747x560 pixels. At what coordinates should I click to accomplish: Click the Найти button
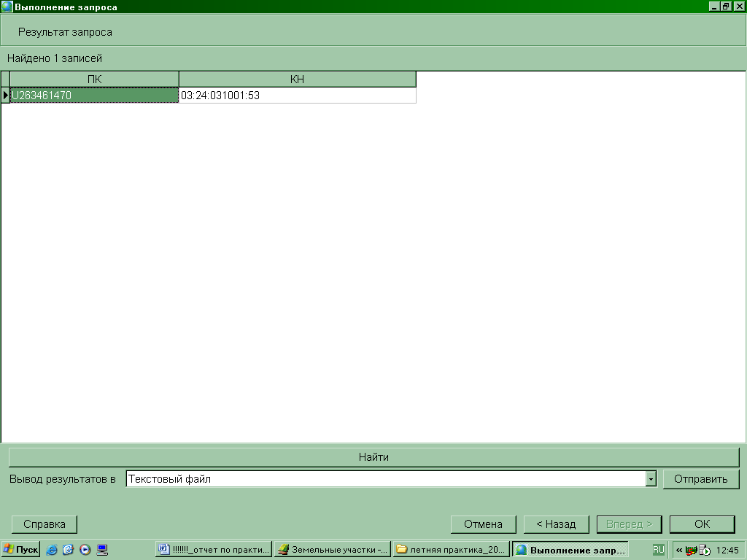point(373,457)
